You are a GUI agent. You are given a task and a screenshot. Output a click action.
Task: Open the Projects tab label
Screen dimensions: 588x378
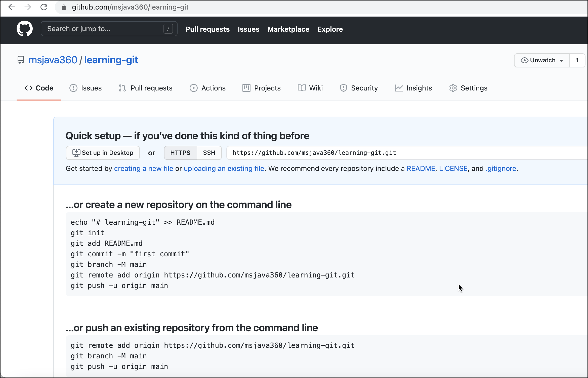pos(267,88)
